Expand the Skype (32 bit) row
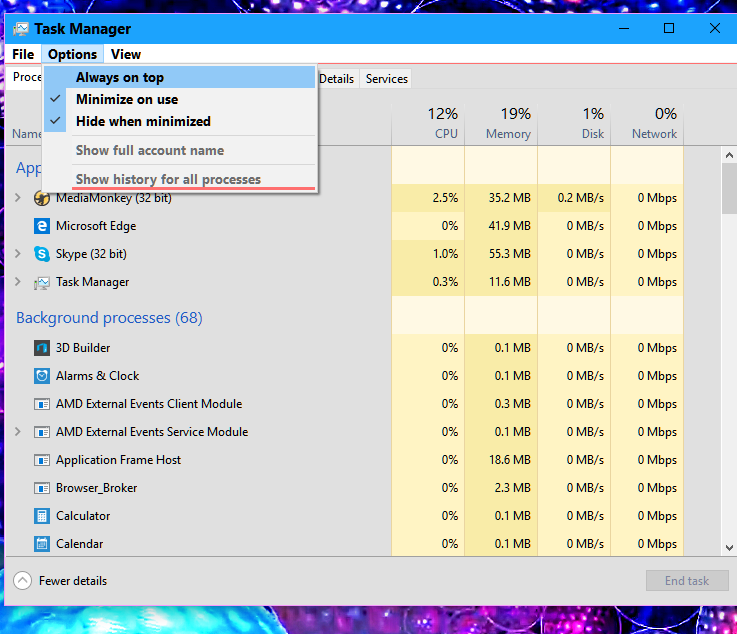The height and width of the screenshot is (634, 737). pyautogui.click(x=17, y=254)
